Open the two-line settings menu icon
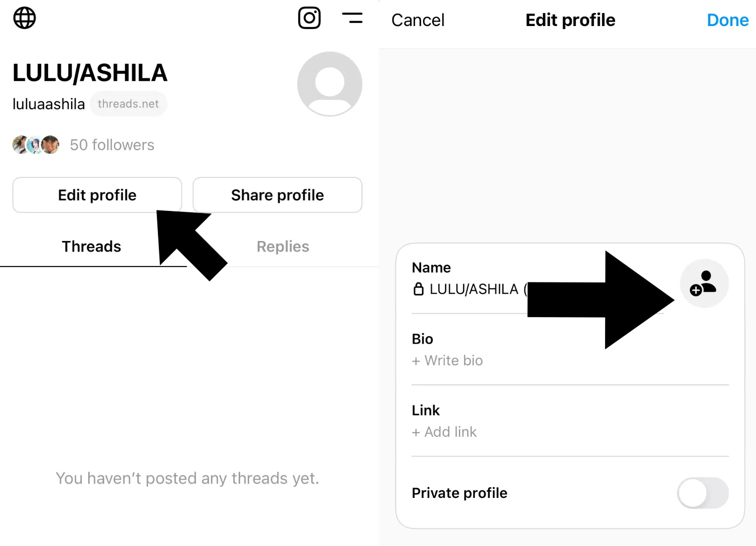 point(352,18)
